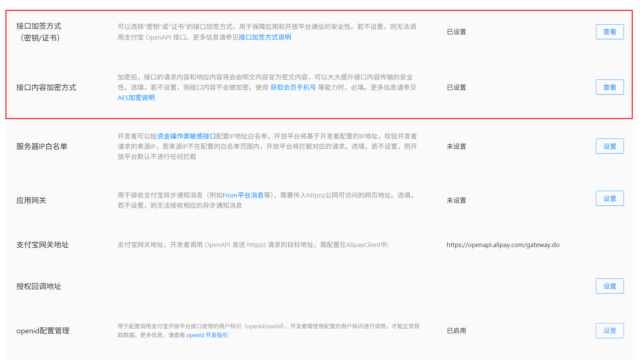Viewport: 644px width, 360px height.
Task: Select the 支付宝网关地址 row label
Action: point(43,245)
